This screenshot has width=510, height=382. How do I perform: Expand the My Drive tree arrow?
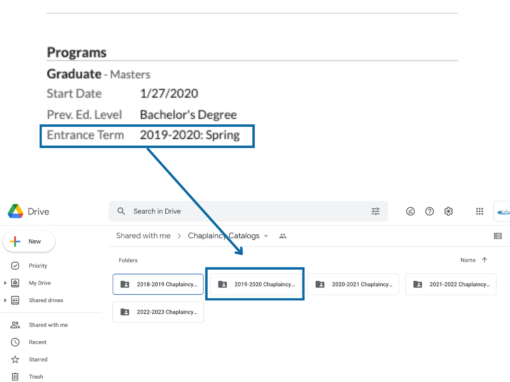[x=5, y=283]
